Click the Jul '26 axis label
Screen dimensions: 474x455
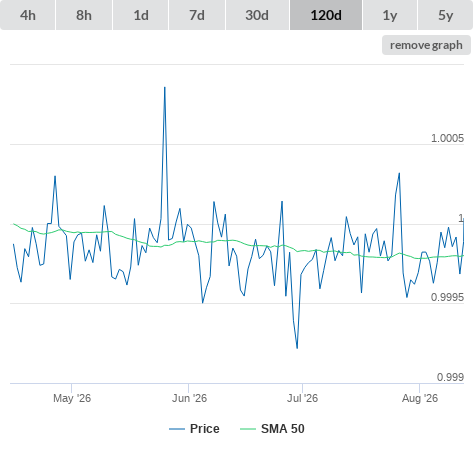[302, 398]
